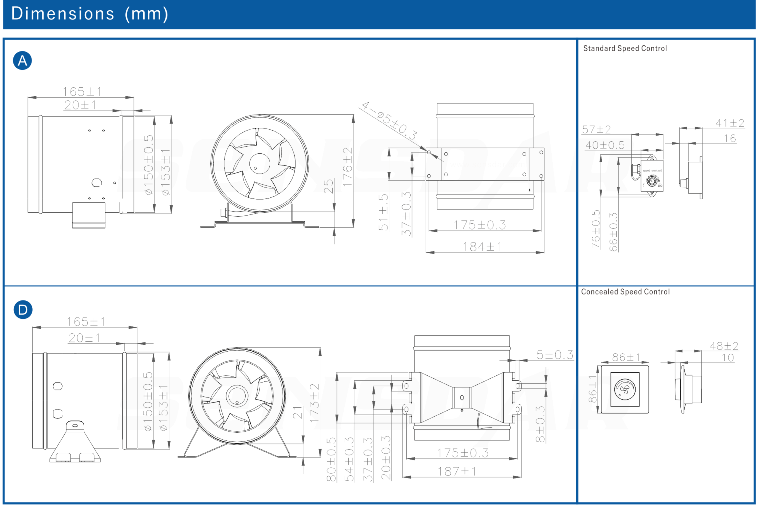This screenshot has width=768, height=513.
Task: Click the '184±1' dimension in model A
Action: [x=481, y=246]
